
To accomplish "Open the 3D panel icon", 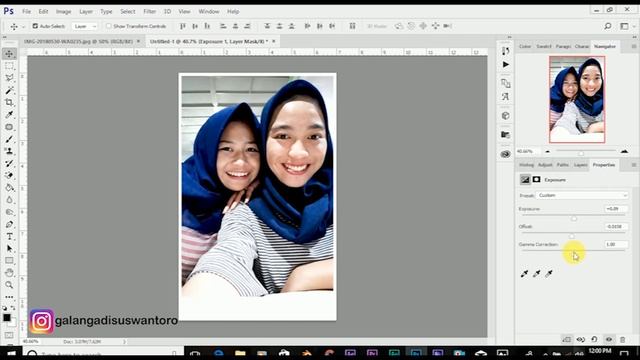I will [505, 116].
